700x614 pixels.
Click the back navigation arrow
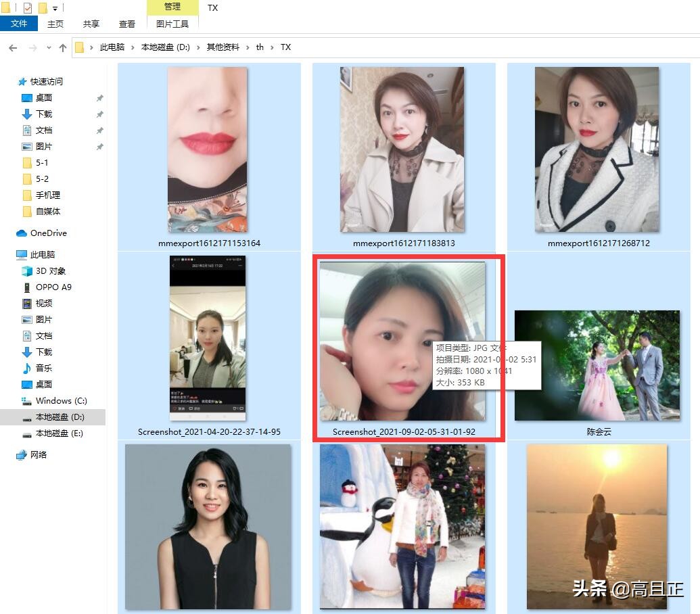[x=12, y=47]
